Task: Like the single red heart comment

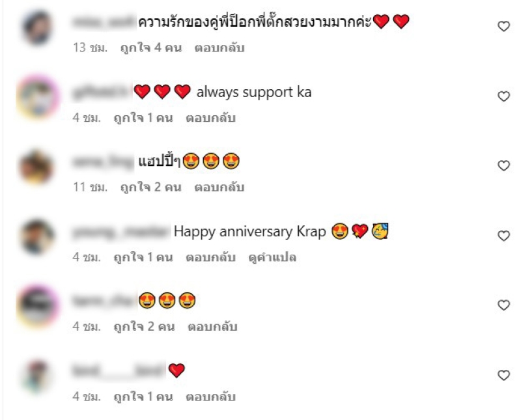Action: coord(503,375)
